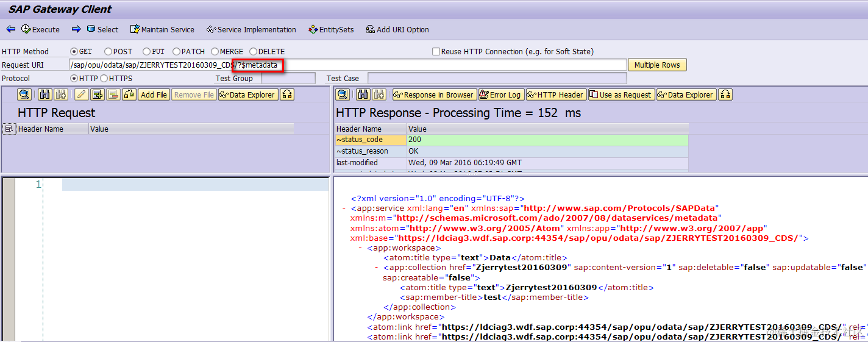Screen dimensions: 868x342
Task: Select the PUT HTTP method
Action: coord(147,52)
